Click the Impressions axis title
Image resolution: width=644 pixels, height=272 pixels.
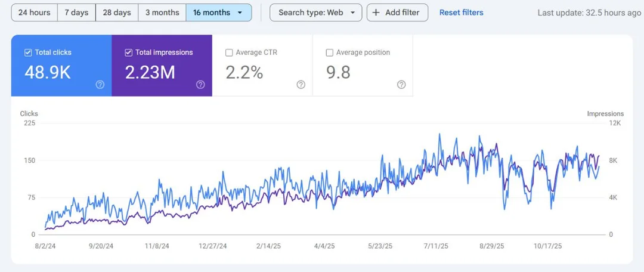[605, 114]
